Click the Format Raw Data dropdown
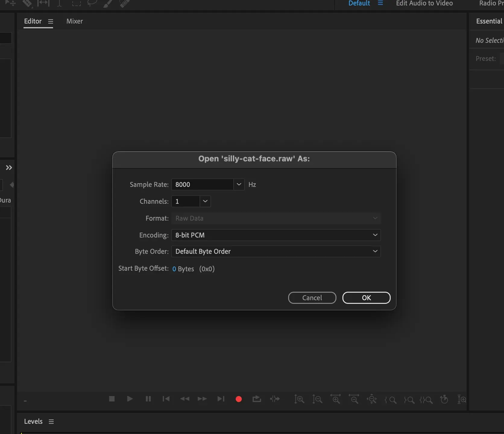 click(x=276, y=218)
